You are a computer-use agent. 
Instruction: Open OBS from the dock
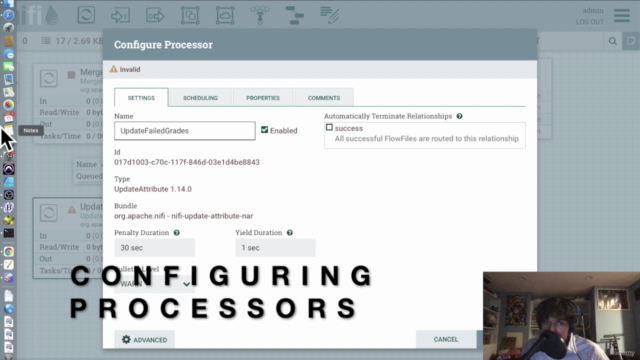coord(9,195)
